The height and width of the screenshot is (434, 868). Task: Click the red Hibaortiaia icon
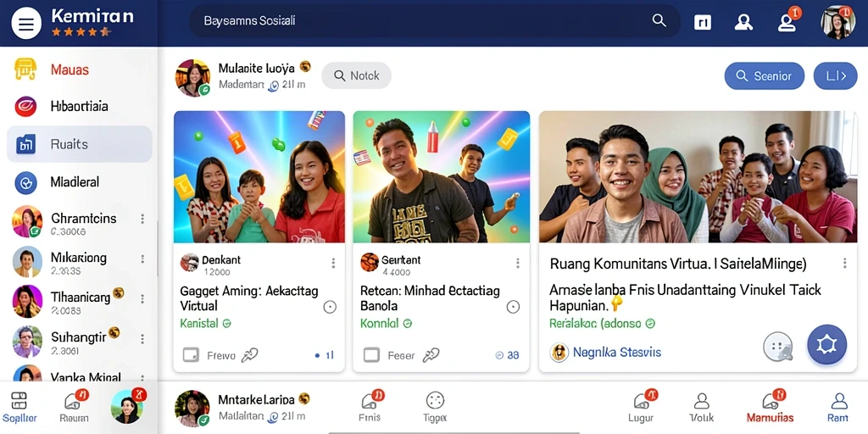pos(25,106)
